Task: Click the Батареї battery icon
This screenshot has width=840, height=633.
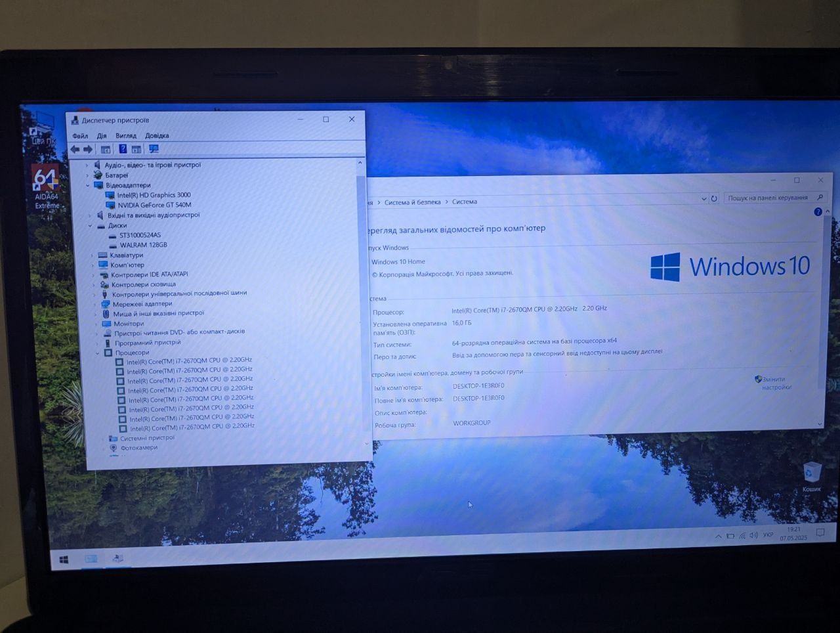Action: [x=98, y=175]
